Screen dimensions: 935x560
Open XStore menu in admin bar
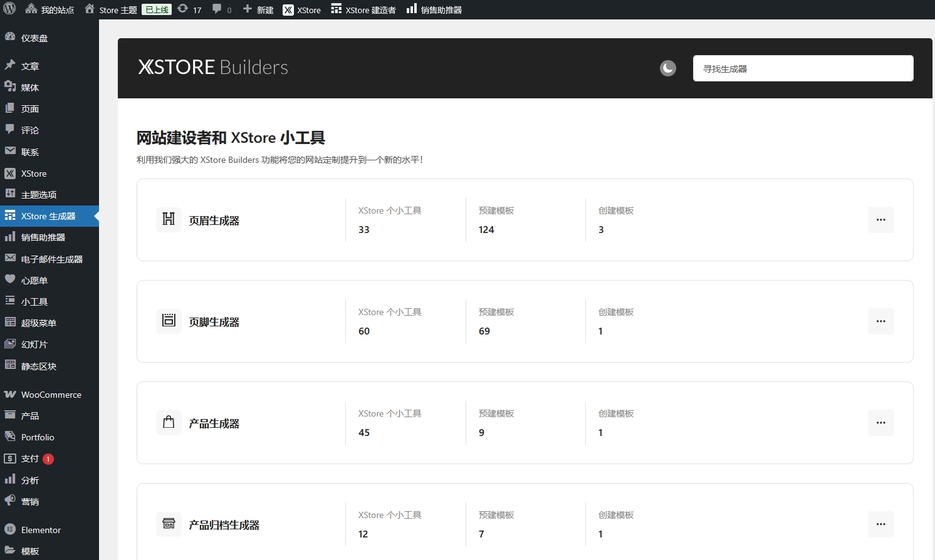(x=301, y=10)
